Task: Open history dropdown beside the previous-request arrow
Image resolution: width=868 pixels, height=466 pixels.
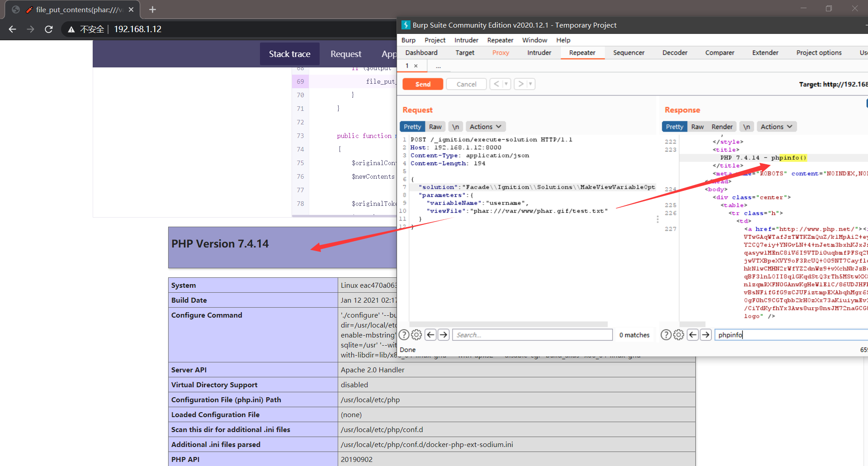Action: (506, 84)
